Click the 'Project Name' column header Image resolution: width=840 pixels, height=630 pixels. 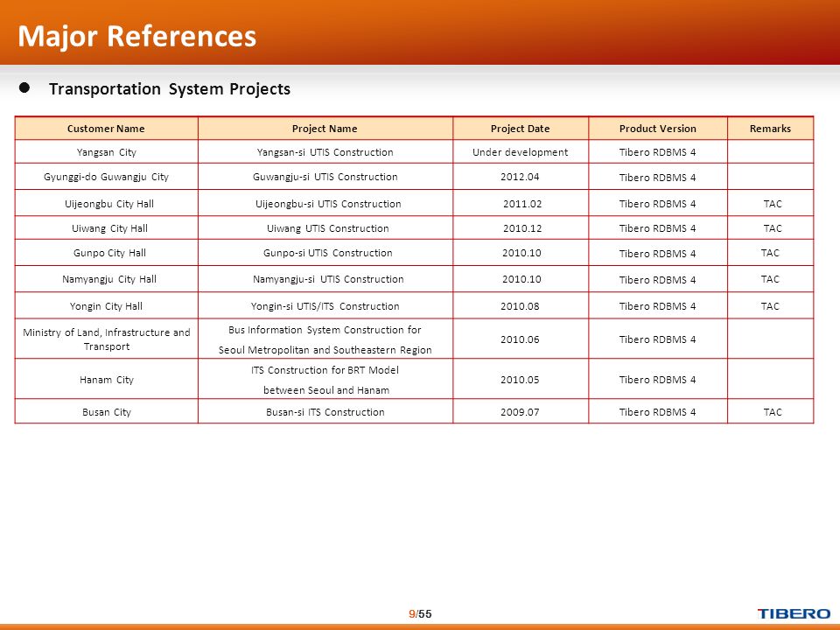pyautogui.click(x=325, y=129)
